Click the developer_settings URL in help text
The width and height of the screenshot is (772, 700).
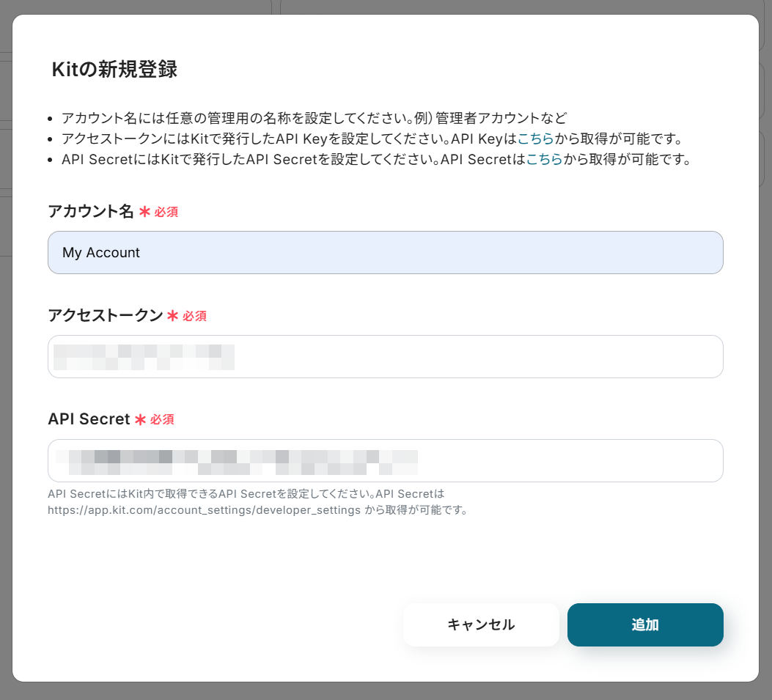tap(204, 509)
